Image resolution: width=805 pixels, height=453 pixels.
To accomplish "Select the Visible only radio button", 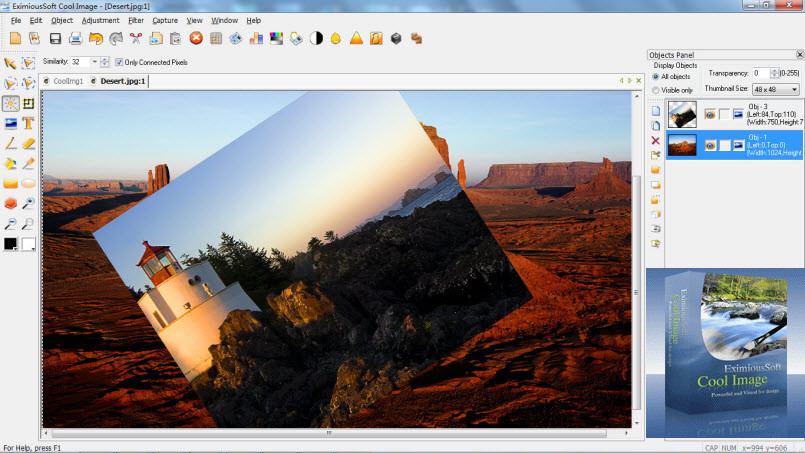I will (656, 90).
